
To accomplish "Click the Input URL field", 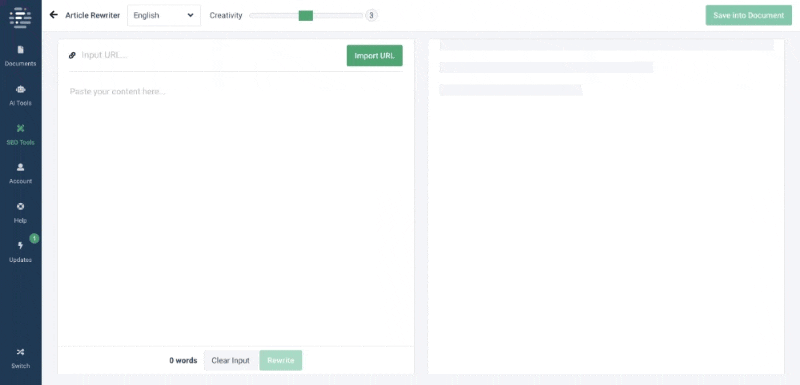I will [x=209, y=56].
